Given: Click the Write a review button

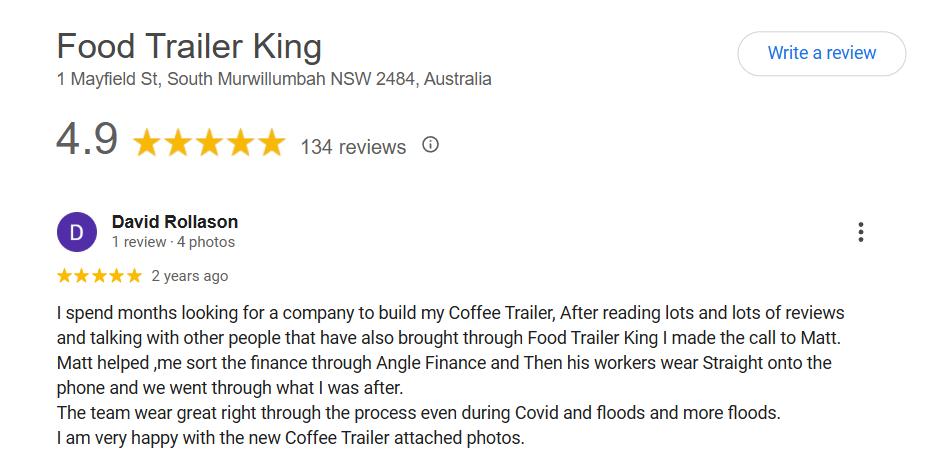Looking at the screenshot, I should 821,53.
